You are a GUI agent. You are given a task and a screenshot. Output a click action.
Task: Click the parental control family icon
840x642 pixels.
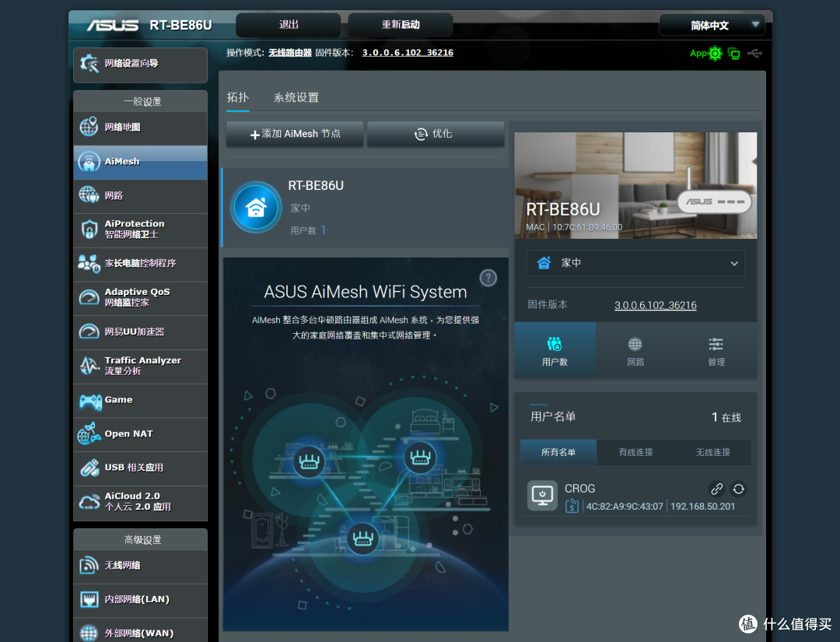89,264
